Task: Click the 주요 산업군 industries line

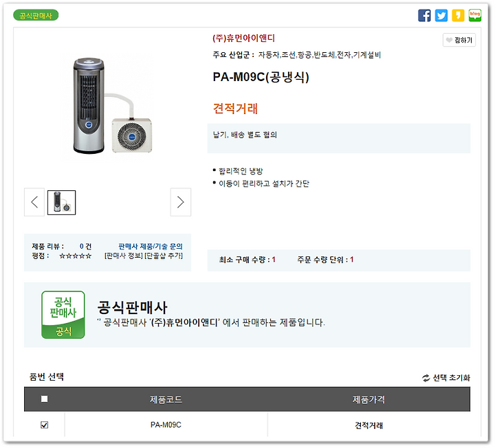Action: (x=297, y=55)
